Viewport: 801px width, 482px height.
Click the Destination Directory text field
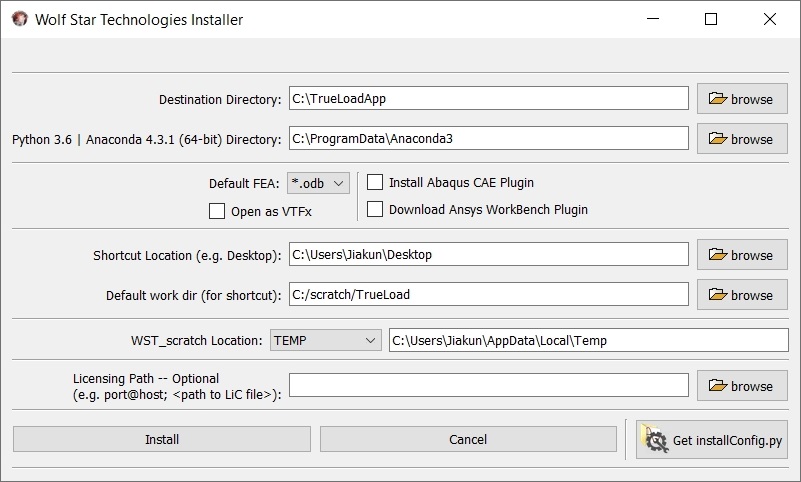tap(489, 98)
